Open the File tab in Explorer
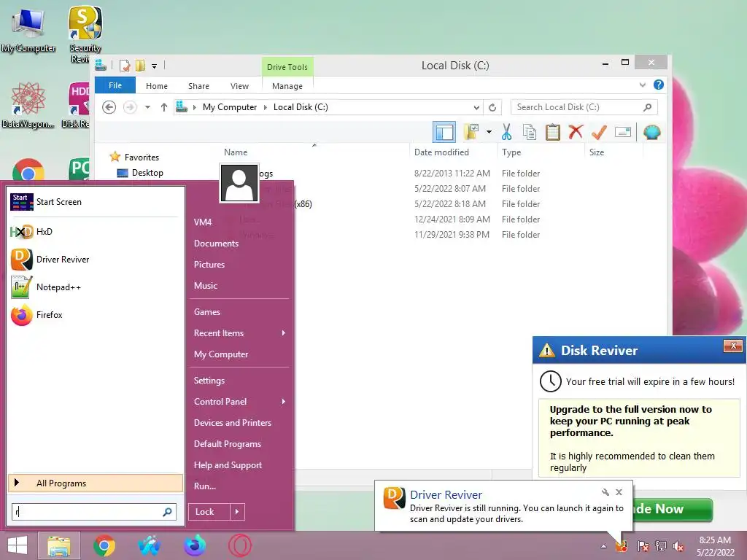747x560 pixels. [115, 85]
